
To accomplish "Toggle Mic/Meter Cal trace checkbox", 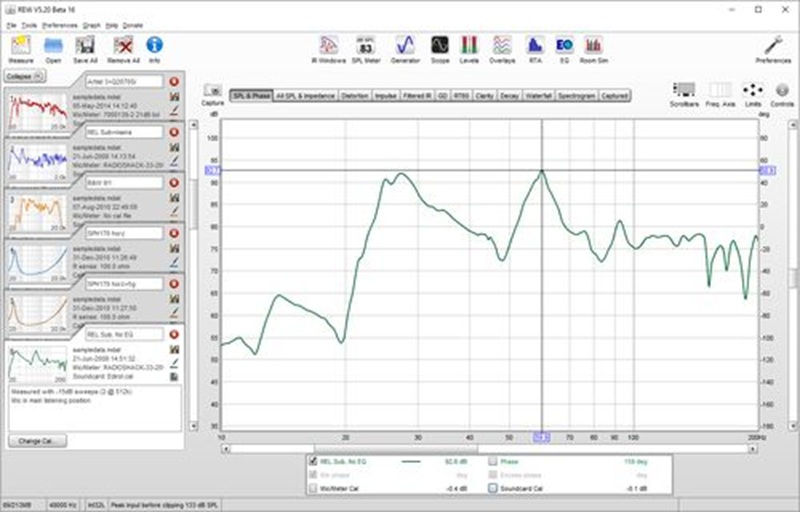I will click(x=313, y=488).
